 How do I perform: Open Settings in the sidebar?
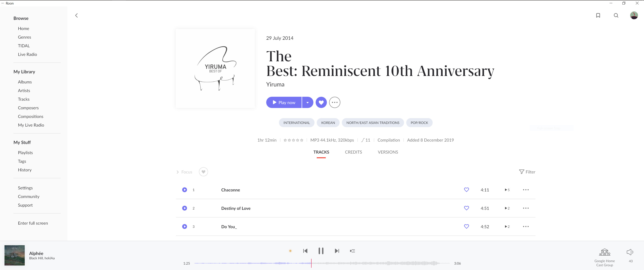pyautogui.click(x=25, y=188)
